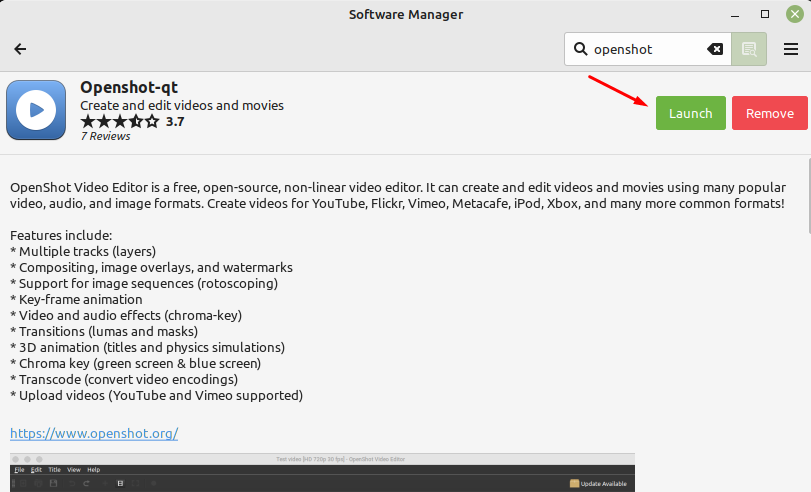Screen dimensions: 811x492
Task: Click the Software Manager title bar text
Action: [406, 14]
